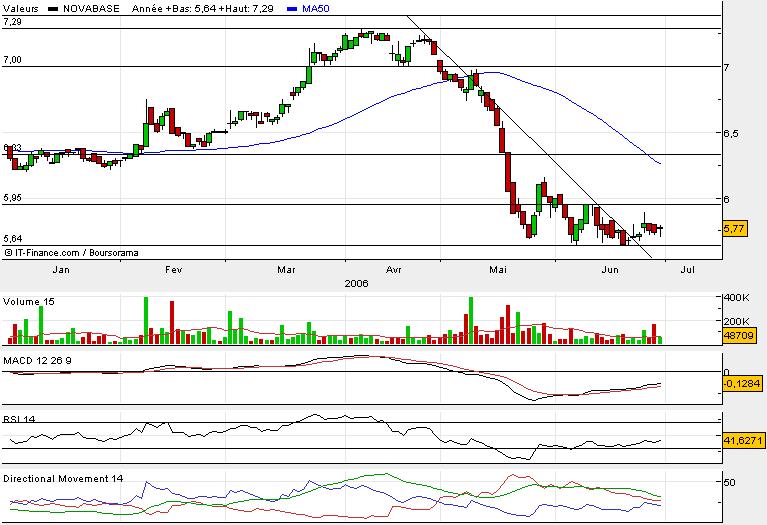Click the 'Mai' month label on time axis
The image size is (767, 525).
click(x=498, y=270)
